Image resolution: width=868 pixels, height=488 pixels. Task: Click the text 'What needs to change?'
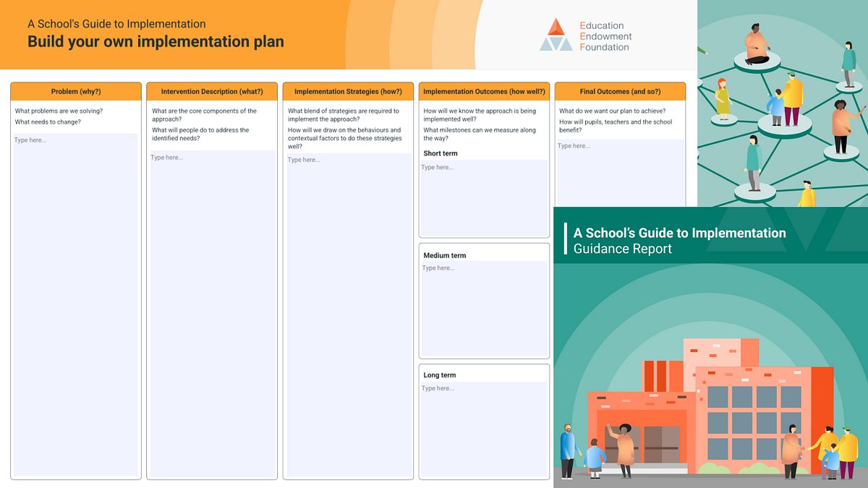(48, 122)
